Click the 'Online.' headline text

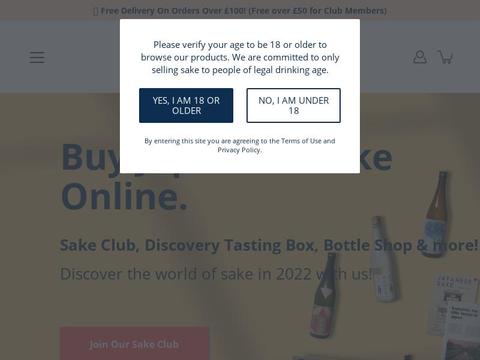[x=124, y=197]
